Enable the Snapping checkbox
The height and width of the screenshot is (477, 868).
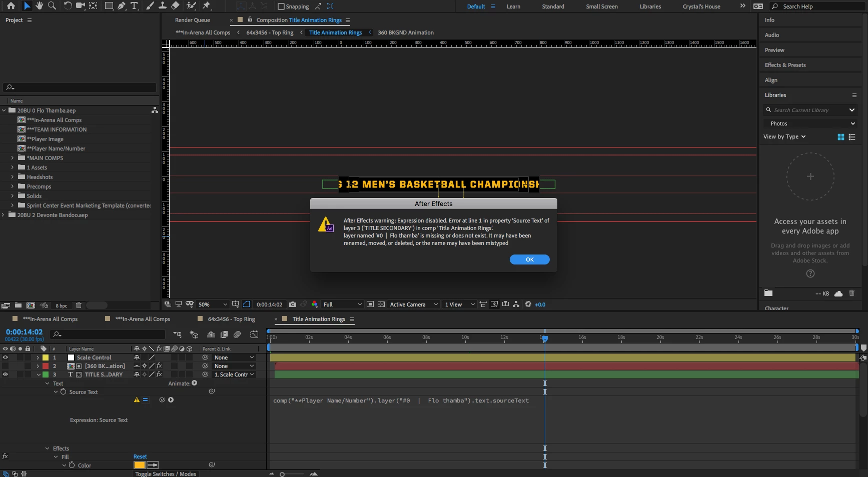point(281,6)
